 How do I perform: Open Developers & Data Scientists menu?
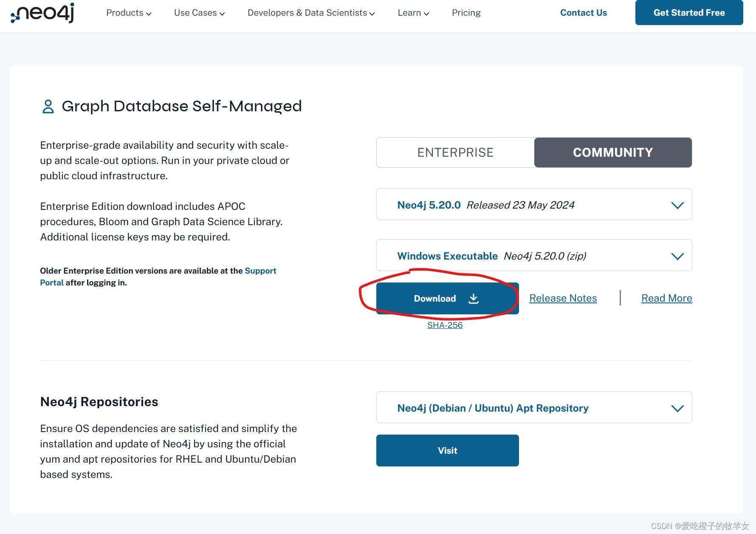point(311,13)
